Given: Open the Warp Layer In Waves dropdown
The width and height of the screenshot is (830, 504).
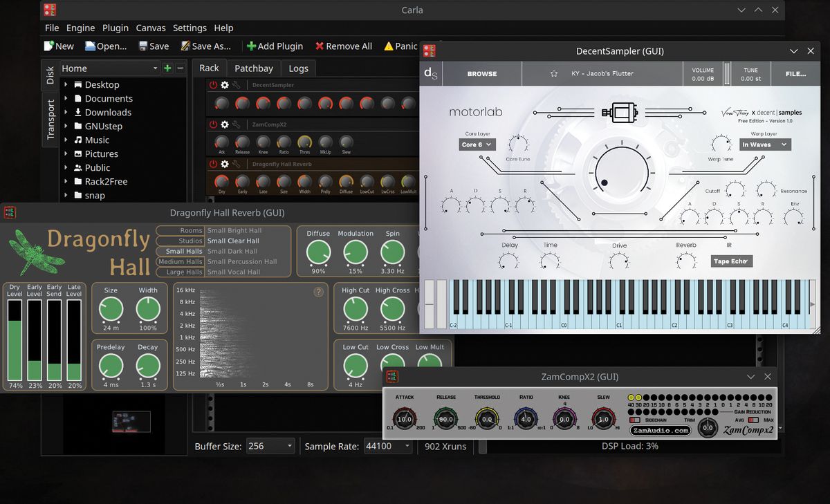Looking at the screenshot, I should [764, 144].
